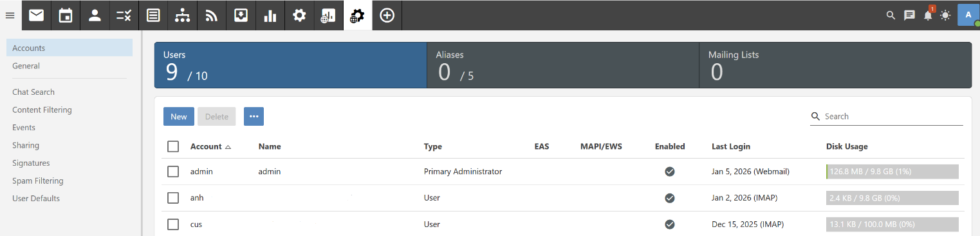This screenshot has height=236, width=980.
Task: Switch to the Users tab card
Action: 291,65
